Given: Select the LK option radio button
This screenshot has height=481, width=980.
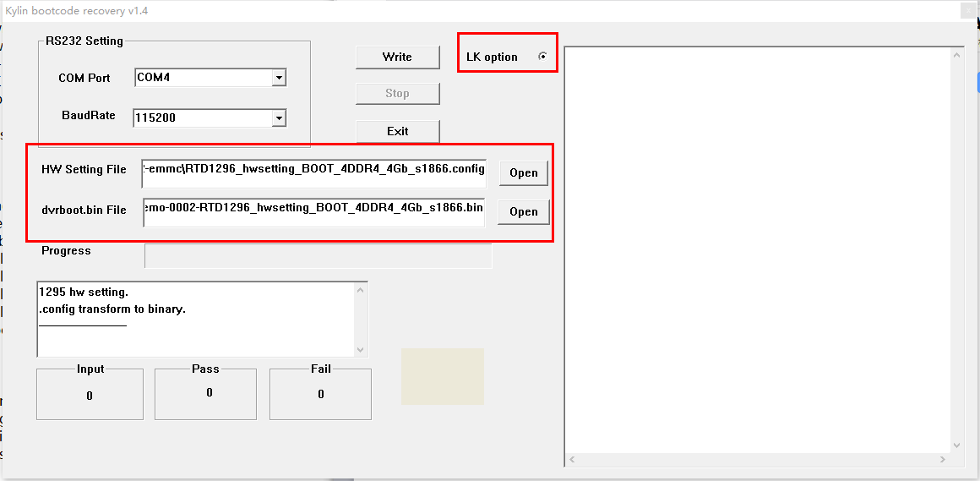Looking at the screenshot, I should click(542, 57).
